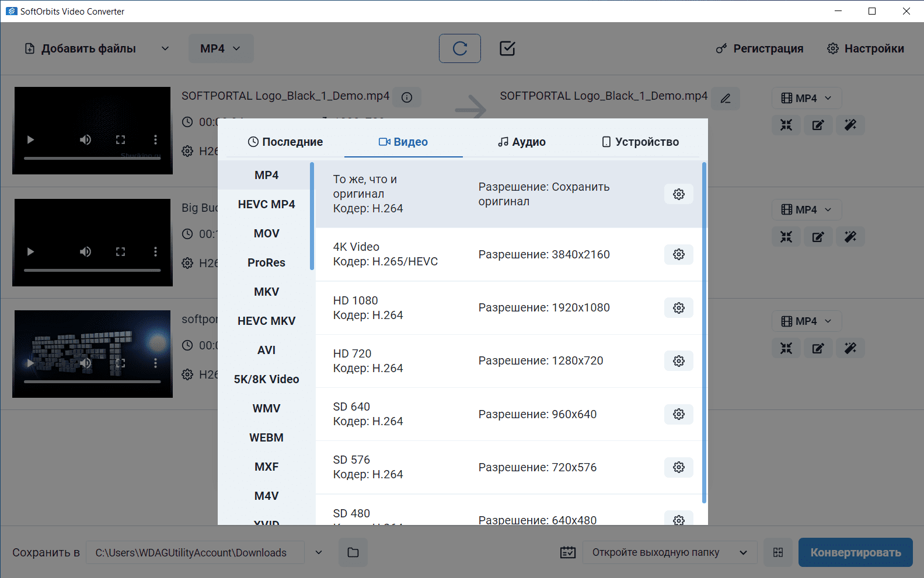Switch to the Устройство tab

(x=640, y=142)
